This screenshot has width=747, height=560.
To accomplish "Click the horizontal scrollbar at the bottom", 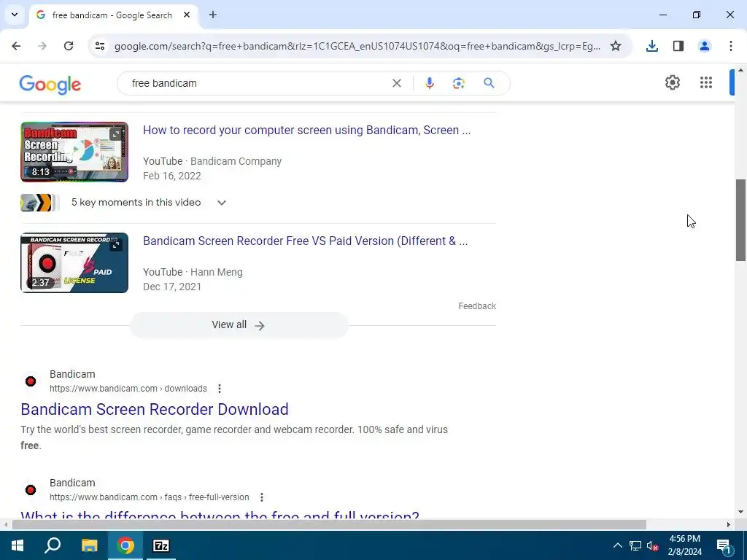I will 329,524.
